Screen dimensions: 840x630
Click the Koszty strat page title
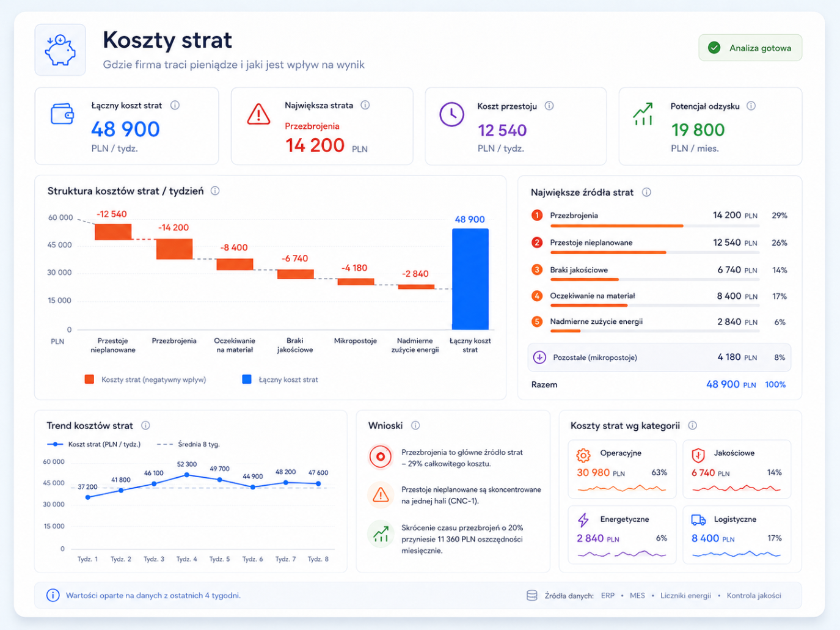point(167,40)
